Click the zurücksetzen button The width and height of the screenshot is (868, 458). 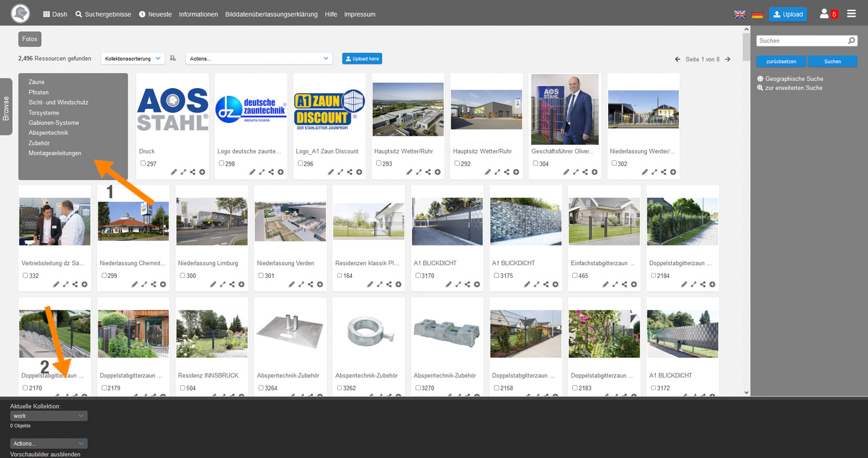pos(781,61)
